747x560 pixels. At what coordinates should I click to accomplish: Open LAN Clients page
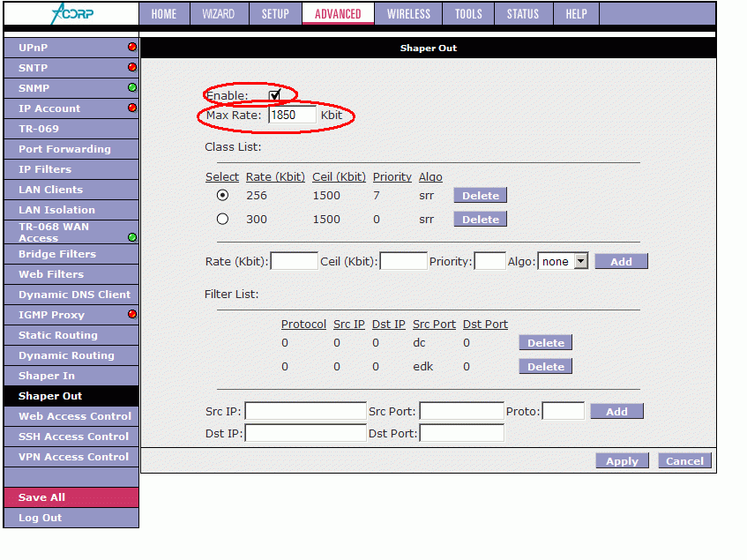pos(71,190)
